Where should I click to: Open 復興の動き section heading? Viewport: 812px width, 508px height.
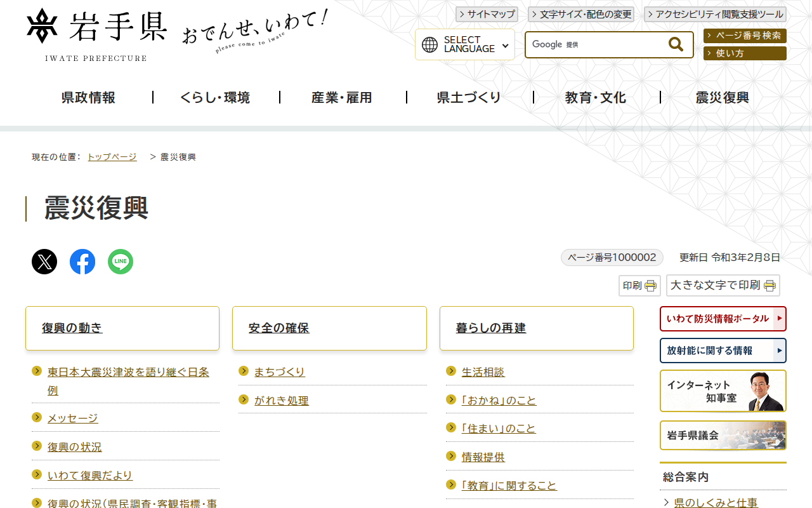tap(72, 328)
